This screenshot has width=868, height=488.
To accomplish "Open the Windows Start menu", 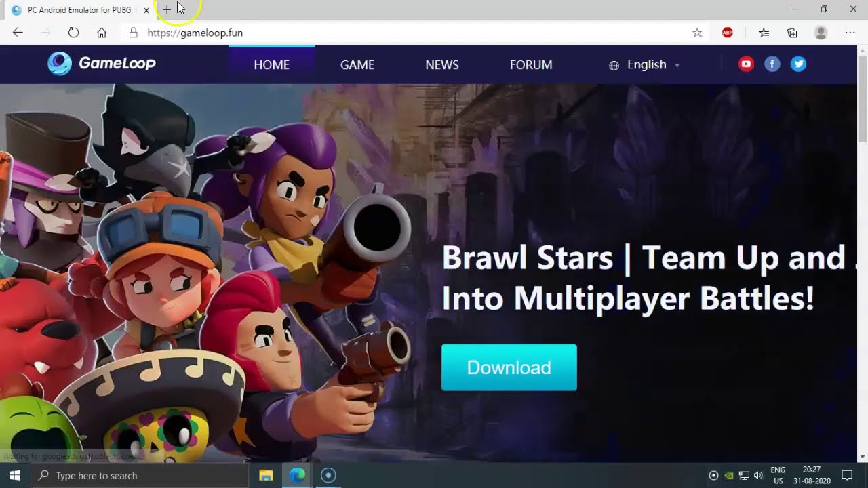I will pyautogui.click(x=15, y=475).
